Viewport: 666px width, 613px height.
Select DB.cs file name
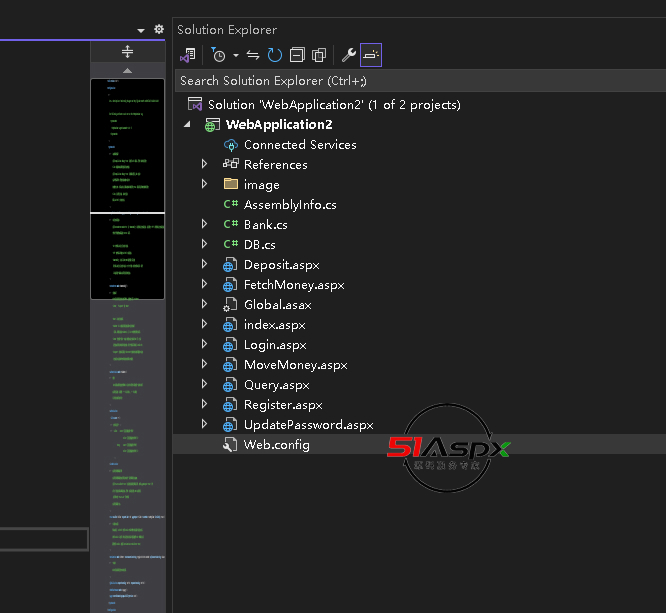pyautogui.click(x=260, y=245)
